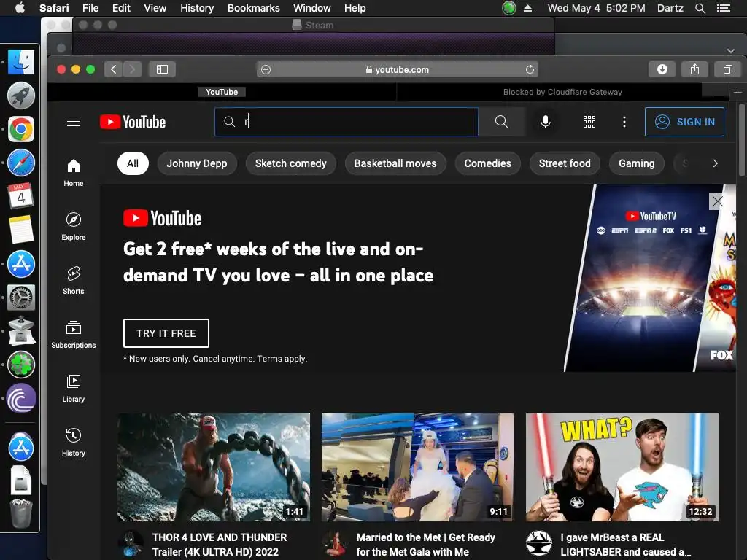Open the Bookmarks menu

click(253, 8)
